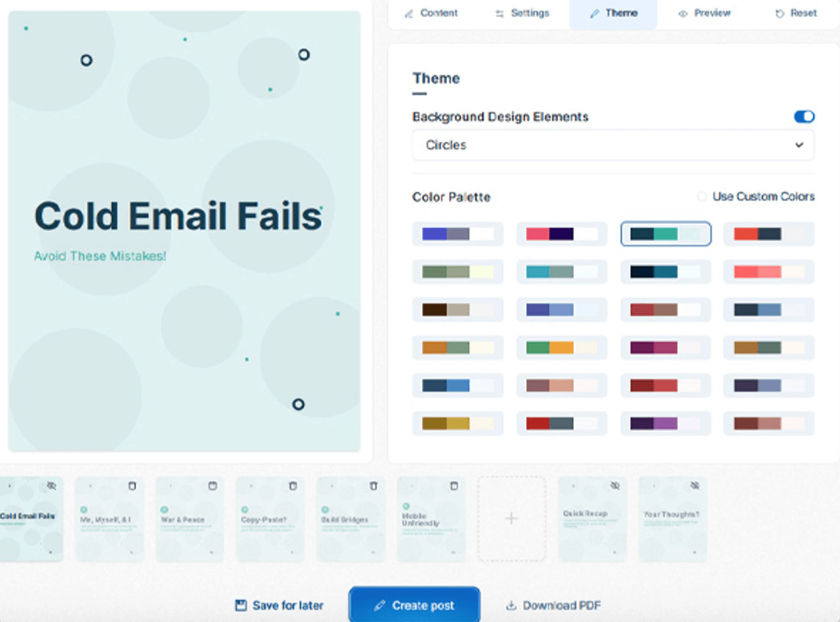840x622 pixels.
Task: Select the red and dark slate palette
Action: coord(768,234)
